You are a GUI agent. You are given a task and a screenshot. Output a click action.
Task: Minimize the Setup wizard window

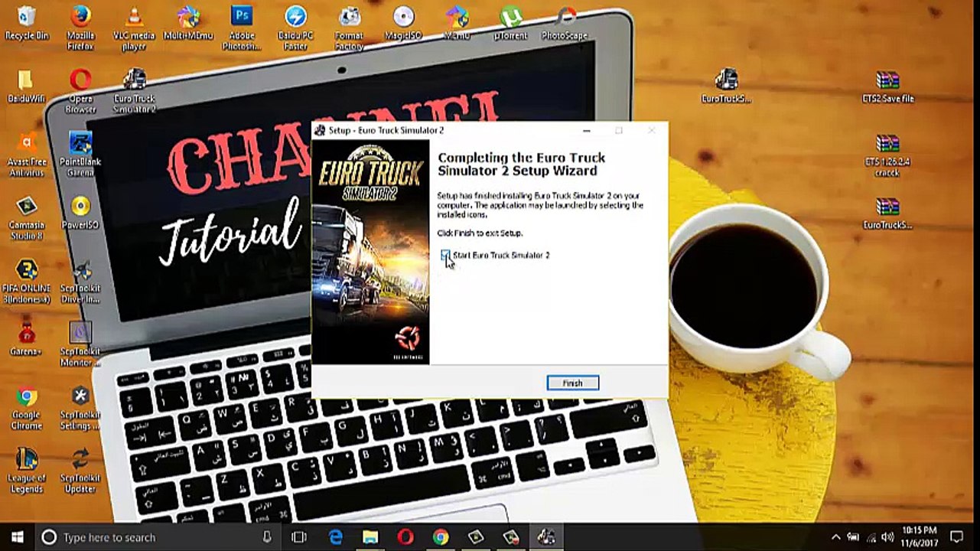click(587, 130)
